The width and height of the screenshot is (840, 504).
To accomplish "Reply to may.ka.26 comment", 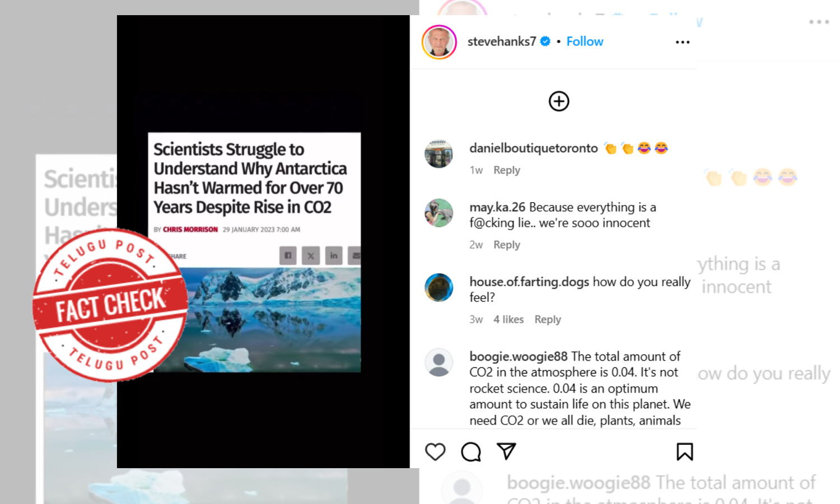I will [507, 245].
